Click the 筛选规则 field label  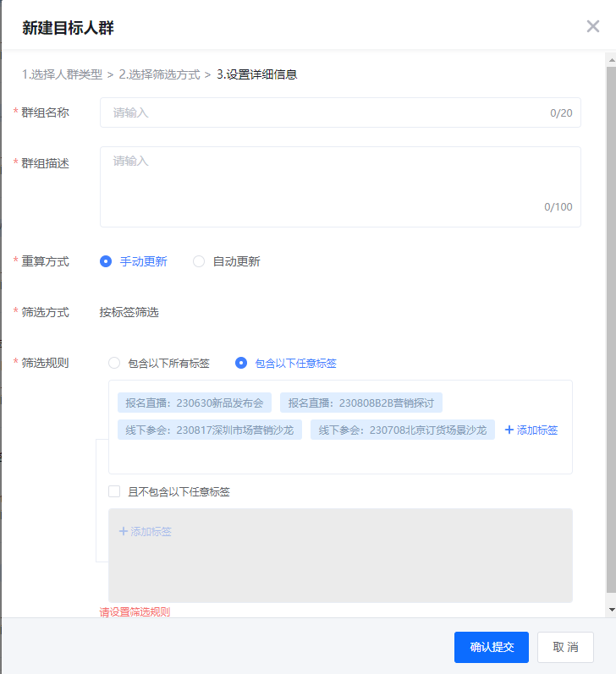[x=45, y=363]
